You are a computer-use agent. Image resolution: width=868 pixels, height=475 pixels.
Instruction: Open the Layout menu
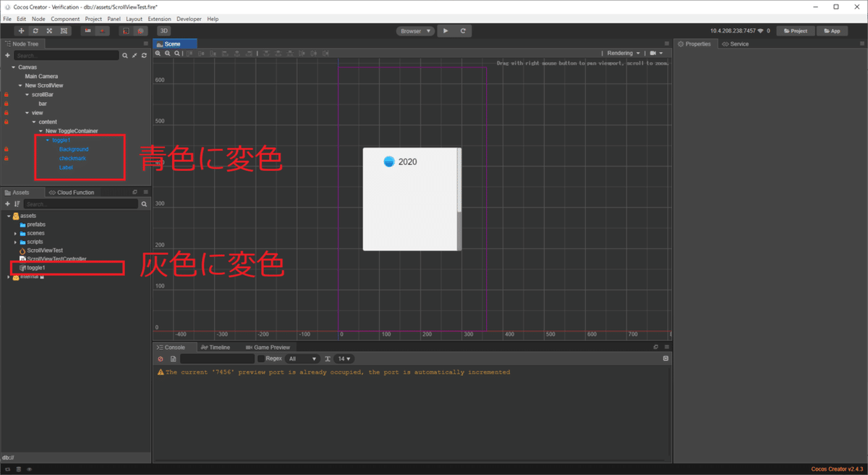click(134, 19)
